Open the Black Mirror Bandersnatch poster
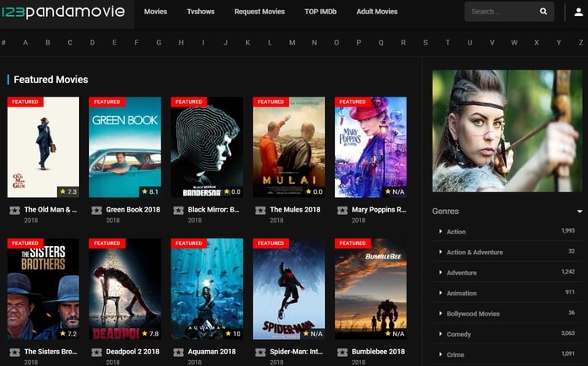Image resolution: width=588 pixels, height=366 pixels. pos(207,147)
